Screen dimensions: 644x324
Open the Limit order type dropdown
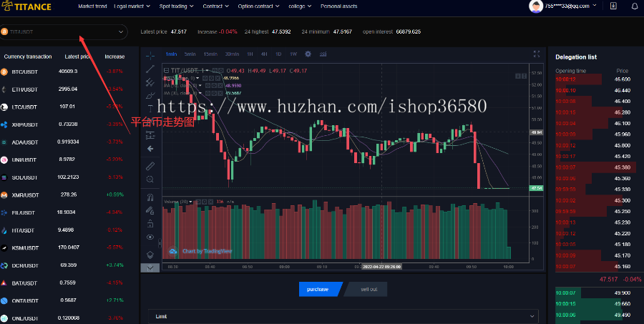pos(343,317)
